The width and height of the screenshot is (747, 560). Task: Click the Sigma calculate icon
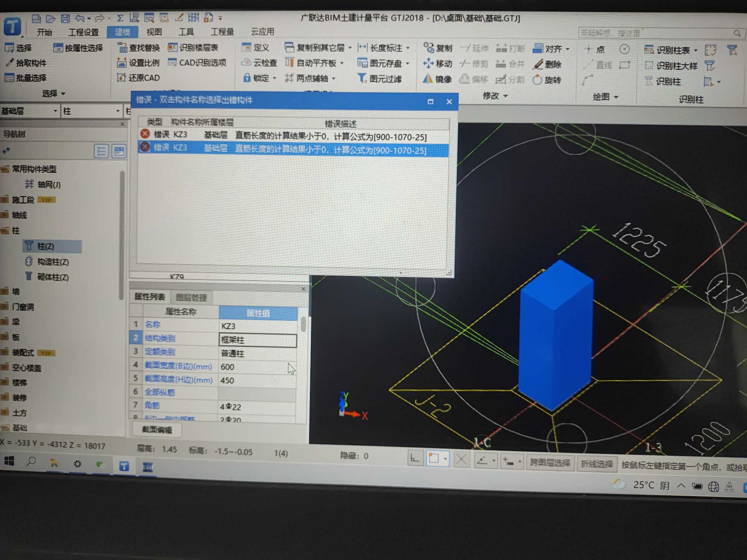120,18
